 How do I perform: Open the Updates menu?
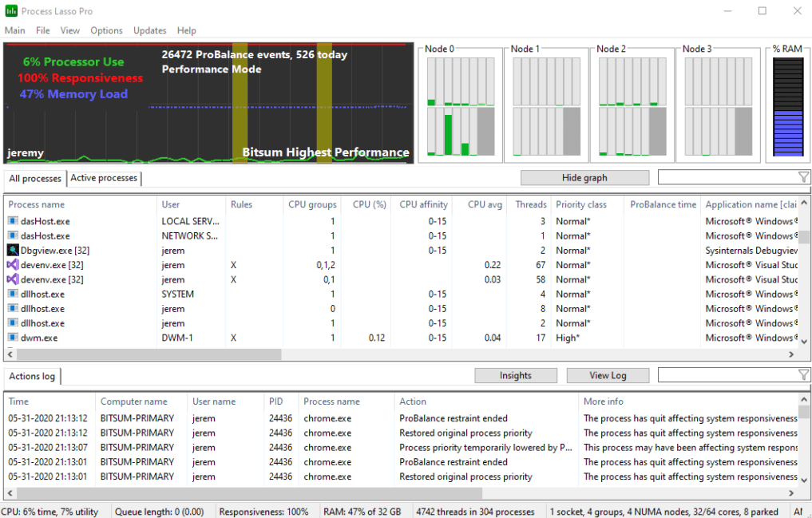click(149, 30)
